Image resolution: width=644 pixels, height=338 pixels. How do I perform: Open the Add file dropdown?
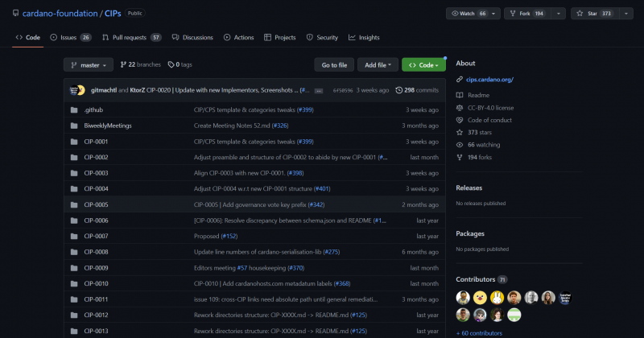tap(378, 64)
